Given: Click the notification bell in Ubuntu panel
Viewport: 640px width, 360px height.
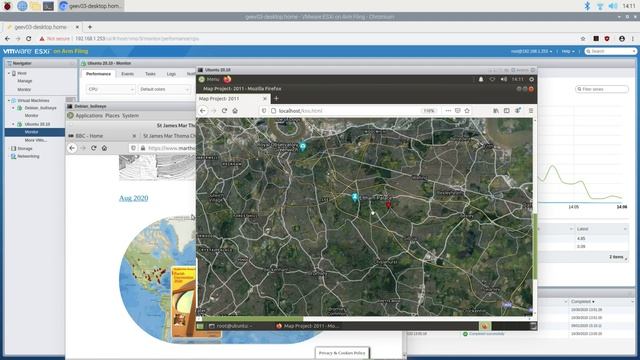Looking at the screenshot, I should (x=481, y=79).
